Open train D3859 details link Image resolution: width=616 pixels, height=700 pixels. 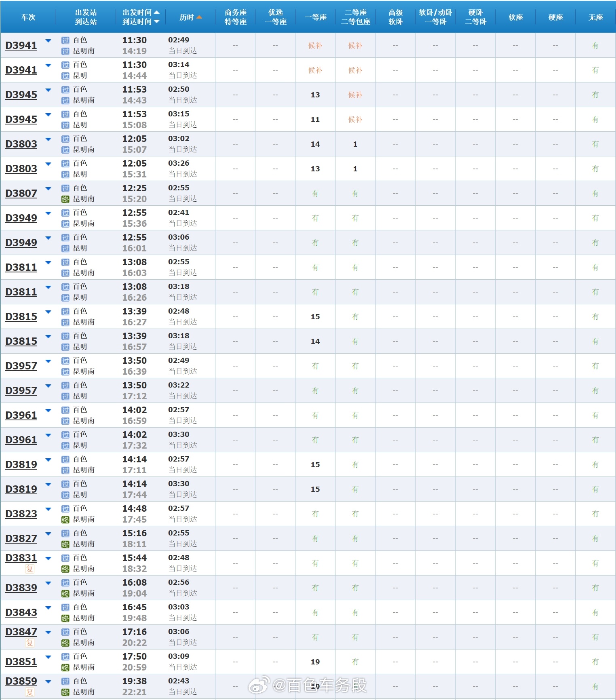click(x=21, y=681)
